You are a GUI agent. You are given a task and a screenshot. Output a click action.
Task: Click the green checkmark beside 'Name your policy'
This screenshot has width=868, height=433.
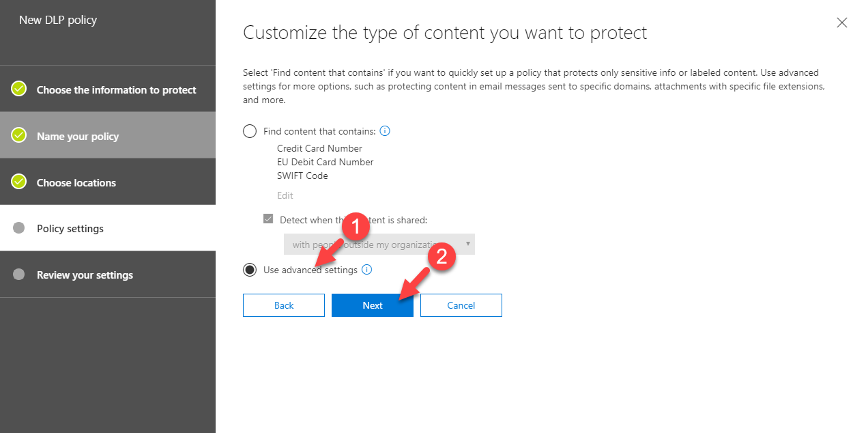tap(19, 135)
